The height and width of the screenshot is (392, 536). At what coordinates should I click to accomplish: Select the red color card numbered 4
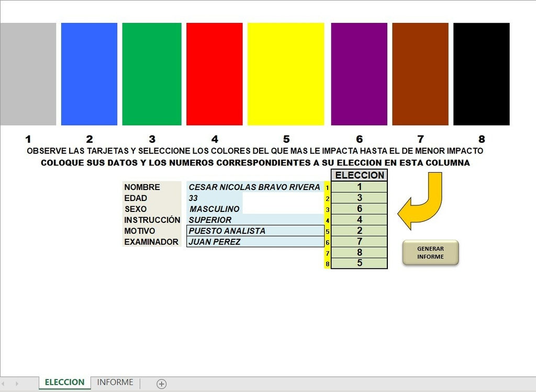point(215,73)
